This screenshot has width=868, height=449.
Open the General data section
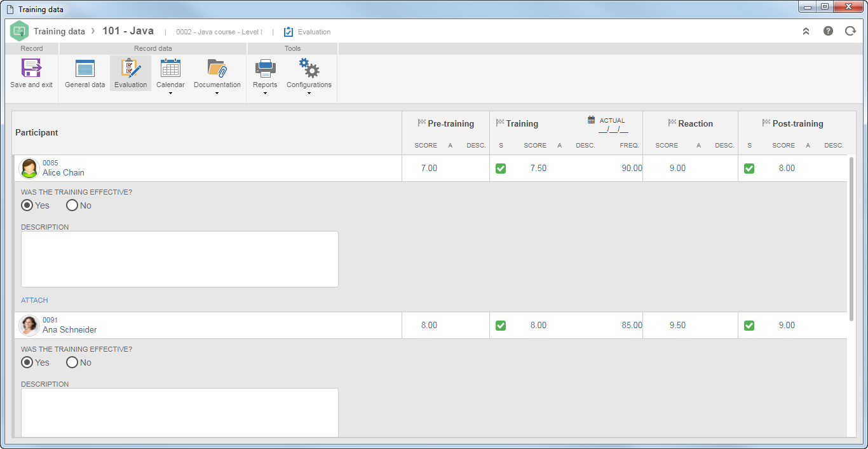[x=85, y=68]
